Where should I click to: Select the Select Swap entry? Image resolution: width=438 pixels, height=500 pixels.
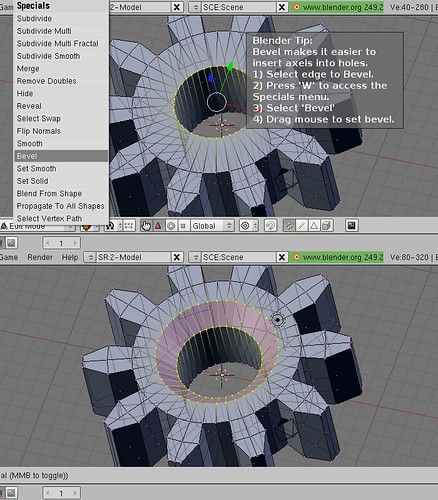pyautogui.click(x=61, y=119)
